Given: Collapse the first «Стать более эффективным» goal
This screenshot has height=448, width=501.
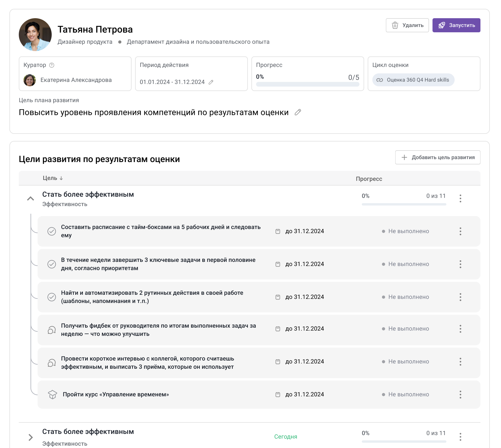Looking at the screenshot, I should (30, 198).
